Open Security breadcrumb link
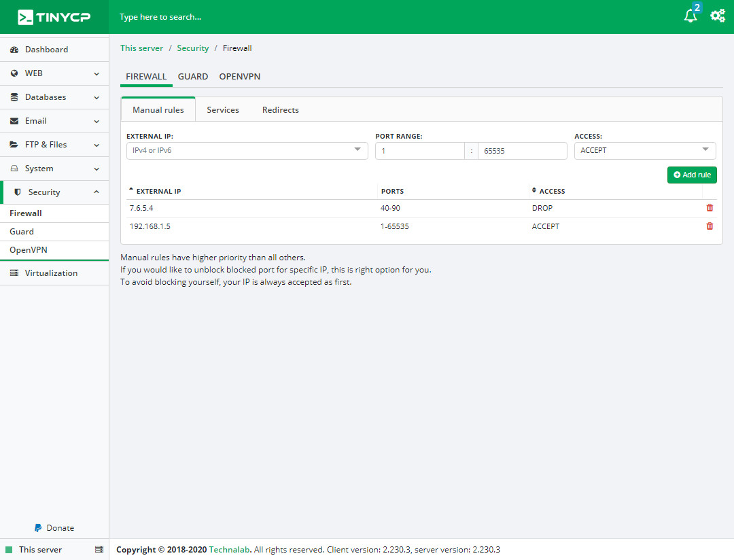This screenshot has width=734, height=560. tap(193, 48)
